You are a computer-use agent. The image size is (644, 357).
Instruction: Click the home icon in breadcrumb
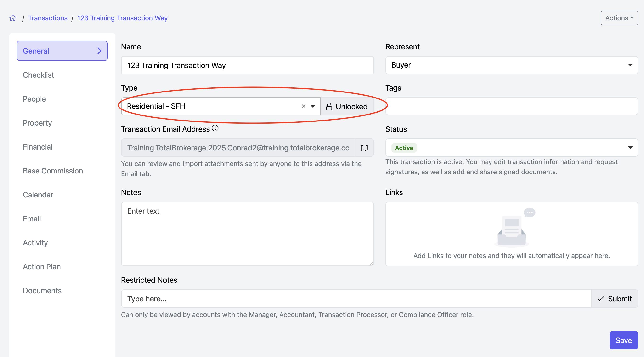[13, 18]
